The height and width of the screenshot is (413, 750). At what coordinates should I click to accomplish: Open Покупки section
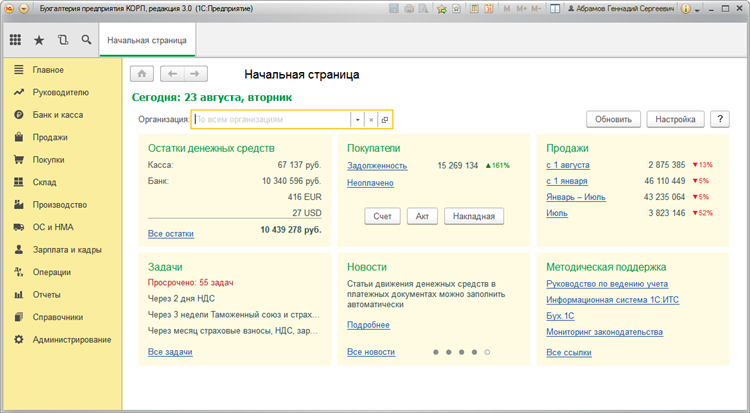48,160
